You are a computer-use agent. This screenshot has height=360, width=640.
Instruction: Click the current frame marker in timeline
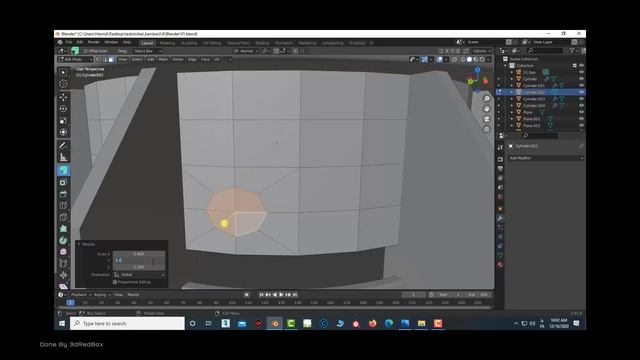pyautogui.click(x=71, y=303)
